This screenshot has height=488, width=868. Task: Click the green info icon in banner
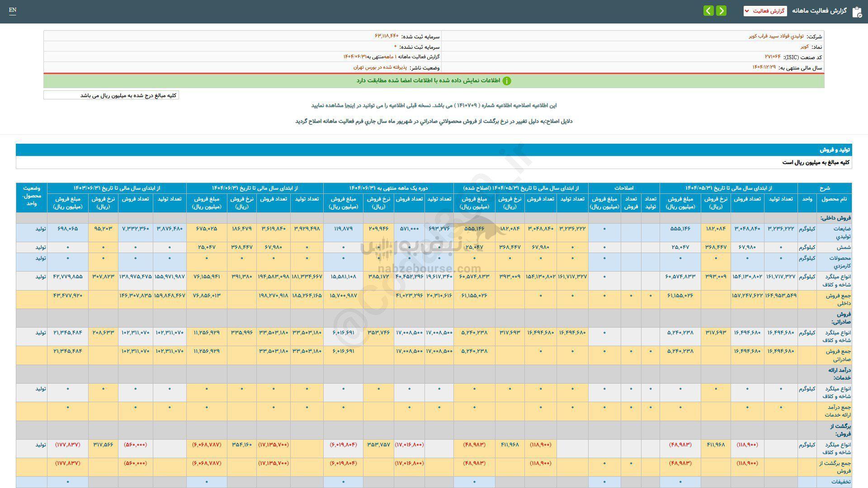click(x=507, y=81)
